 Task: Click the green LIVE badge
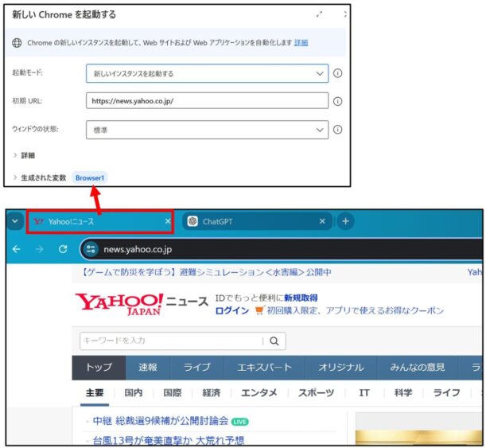[240, 422]
